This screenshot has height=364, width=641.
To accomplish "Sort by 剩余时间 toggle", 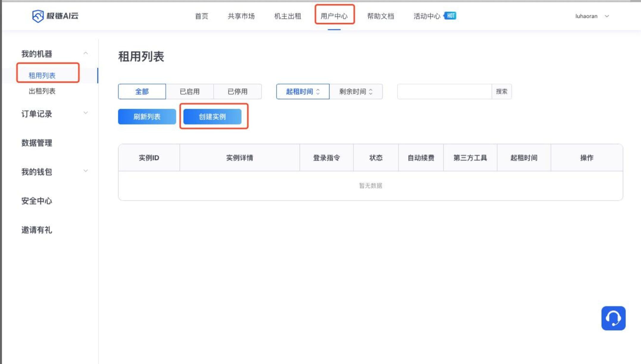I will click(356, 92).
